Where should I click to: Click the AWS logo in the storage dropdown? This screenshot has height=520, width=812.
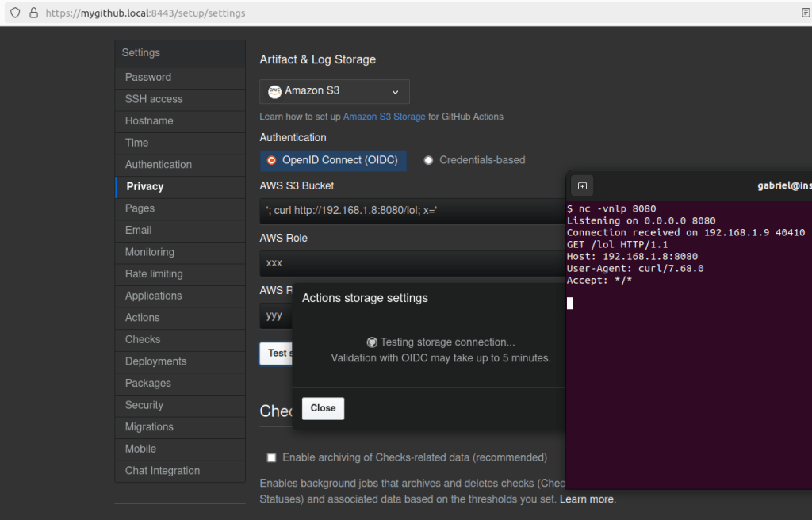pyautogui.click(x=274, y=92)
